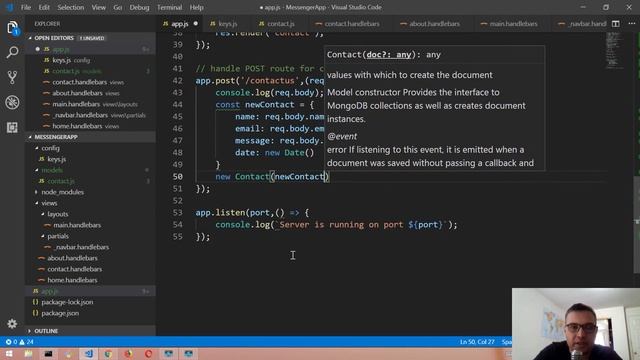640x360 pixels.
Task: Open the Debug view icon
Action: click(x=12, y=102)
